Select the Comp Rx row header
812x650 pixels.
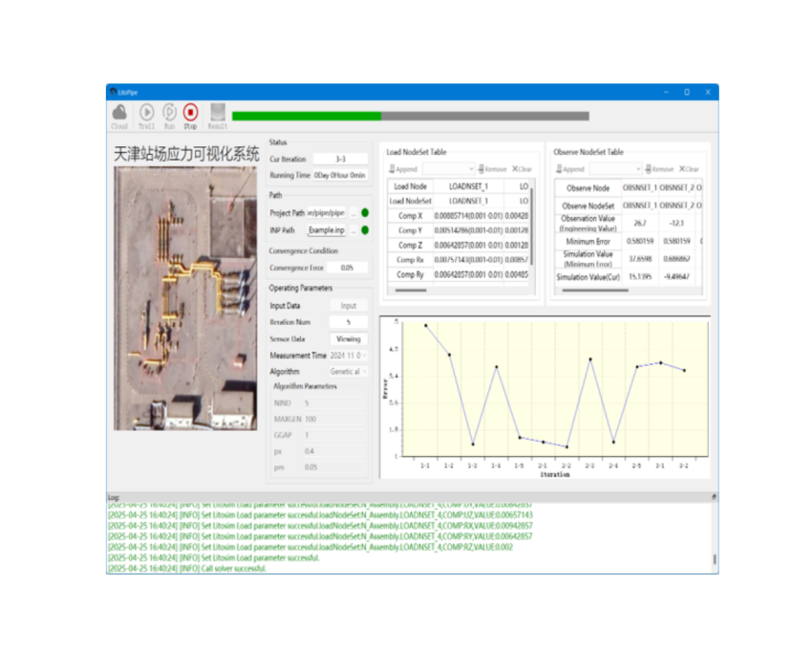411,260
